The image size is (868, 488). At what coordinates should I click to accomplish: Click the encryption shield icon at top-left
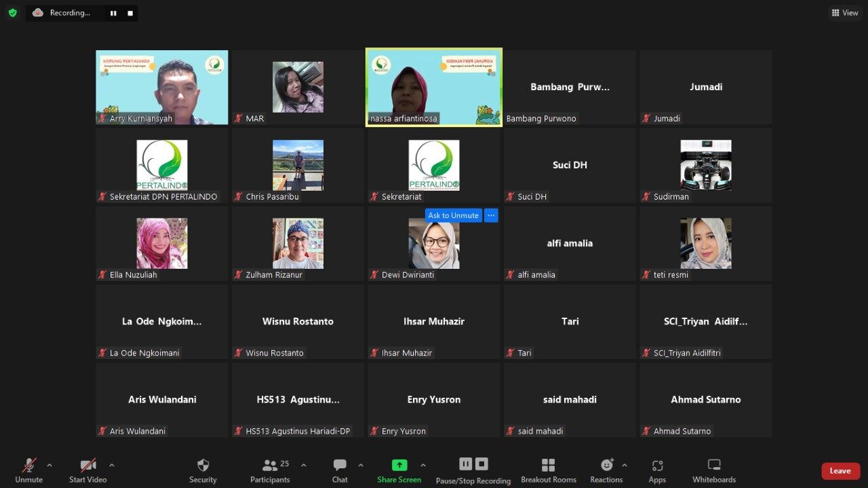click(12, 13)
